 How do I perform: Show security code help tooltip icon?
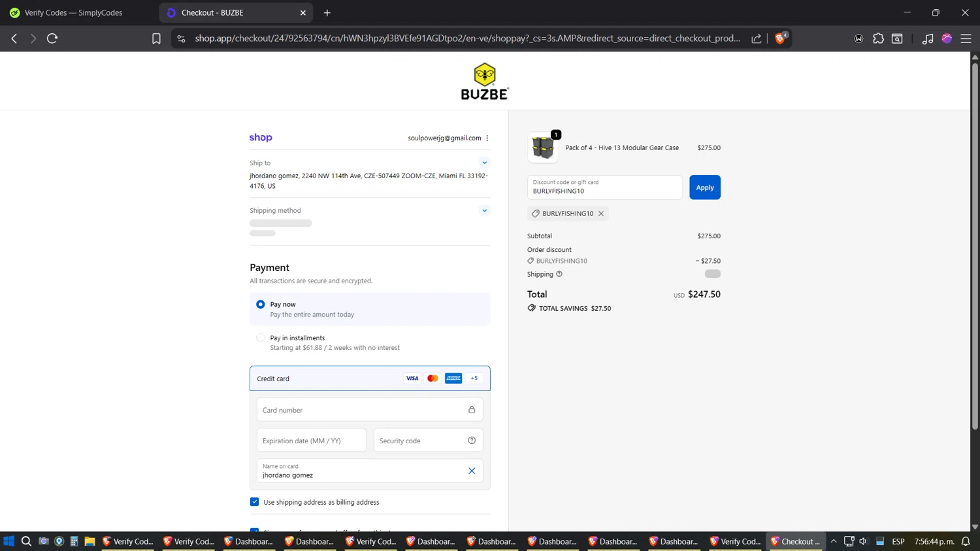click(x=472, y=441)
